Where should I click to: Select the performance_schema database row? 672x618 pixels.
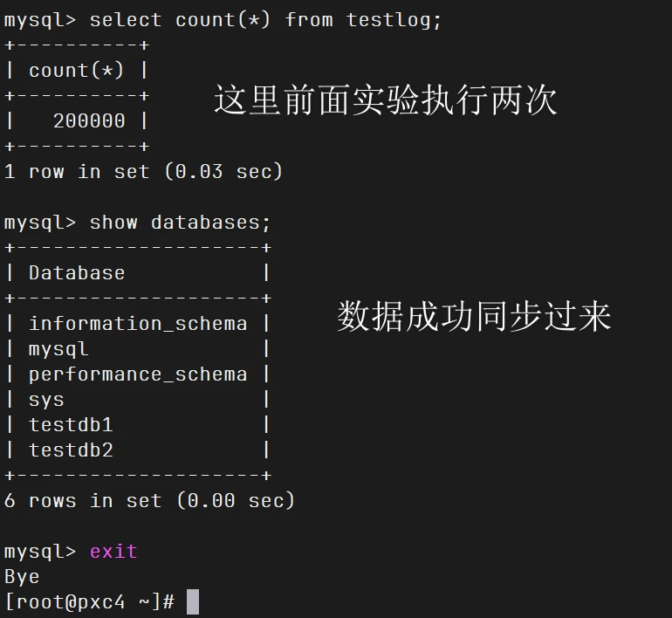138,374
